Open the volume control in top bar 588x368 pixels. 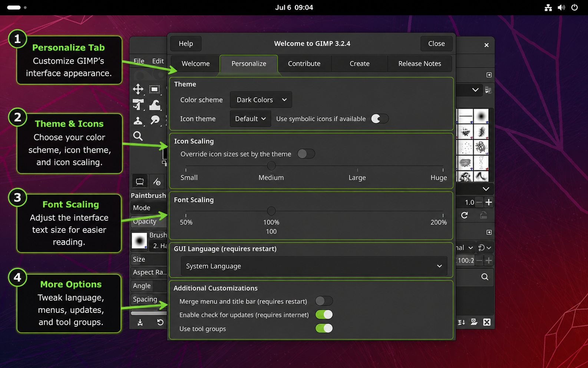(561, 7)
